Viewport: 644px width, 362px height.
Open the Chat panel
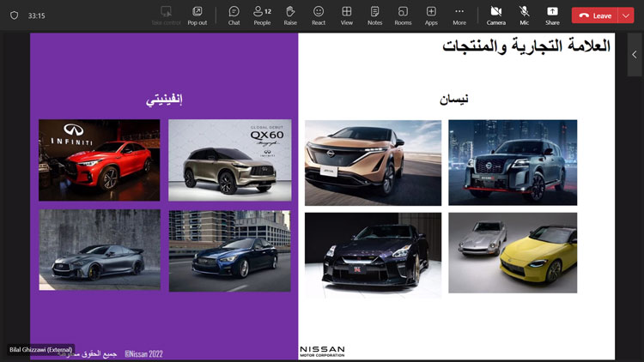pyautogui.click(x=234, y=15)
